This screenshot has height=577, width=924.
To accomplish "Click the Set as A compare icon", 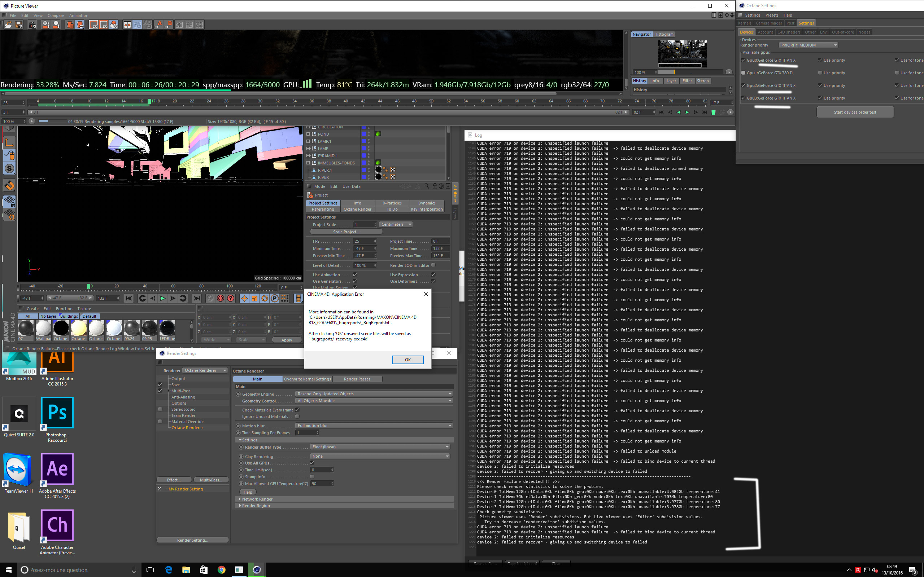I will (x=159, y=25).
